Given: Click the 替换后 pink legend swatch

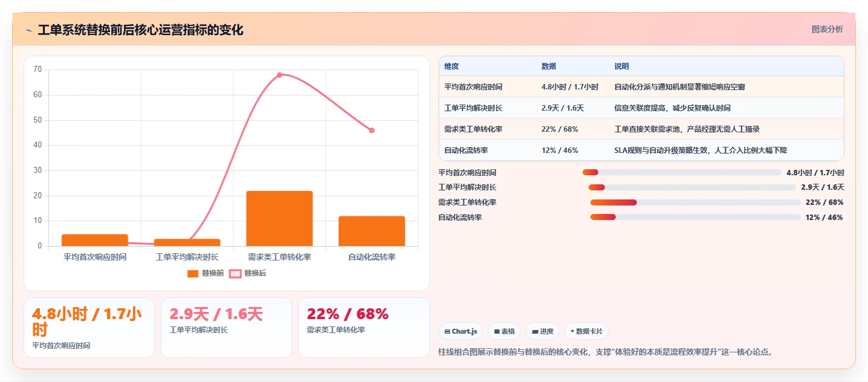Looking at the screenshot, I should click(235, 274).
